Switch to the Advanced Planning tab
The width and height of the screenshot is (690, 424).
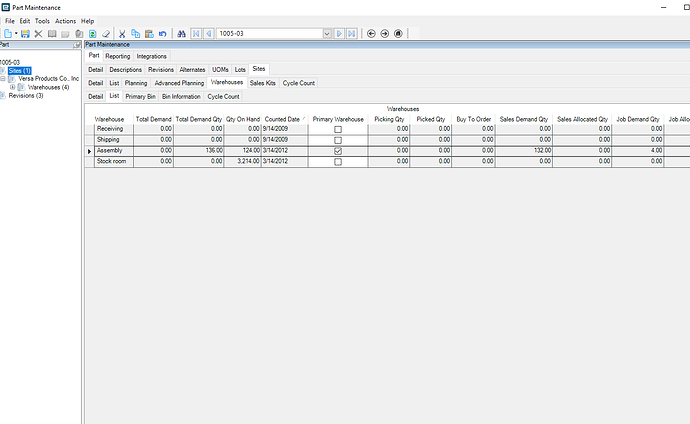[x=179, y=83]
